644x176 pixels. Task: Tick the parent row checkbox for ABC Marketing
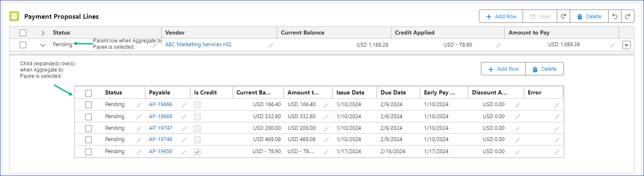[x=23, y=45]
